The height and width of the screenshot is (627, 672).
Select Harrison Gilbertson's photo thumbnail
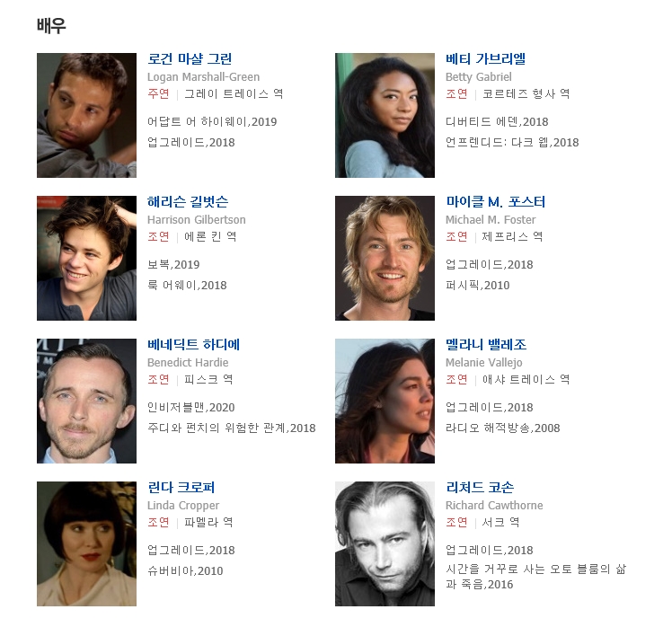(86, 258)
